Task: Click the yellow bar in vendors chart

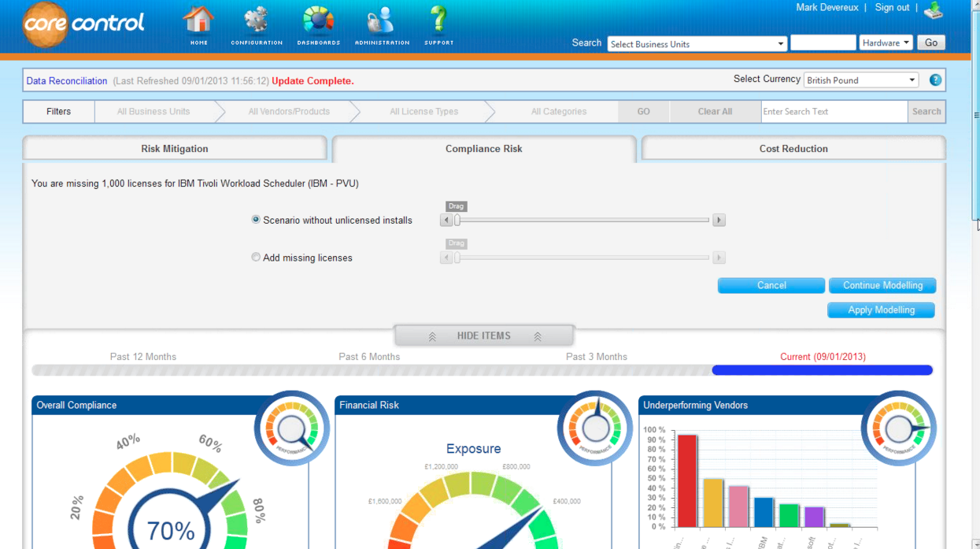Action: click(x=713, y=503)
